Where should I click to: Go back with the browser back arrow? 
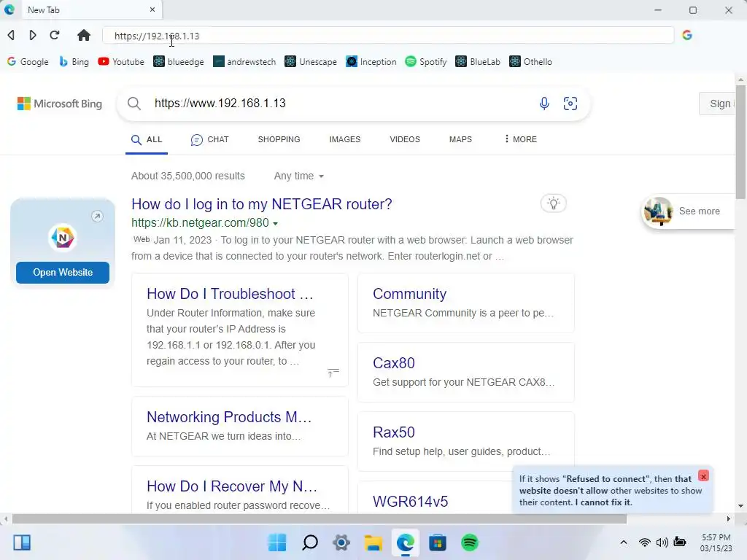11,35
